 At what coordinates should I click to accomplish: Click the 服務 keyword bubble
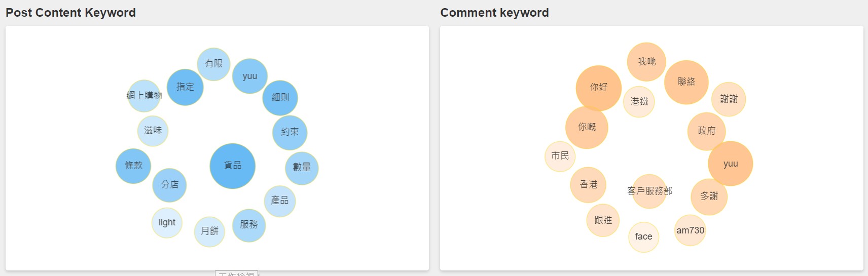click(x=249, y=225)
